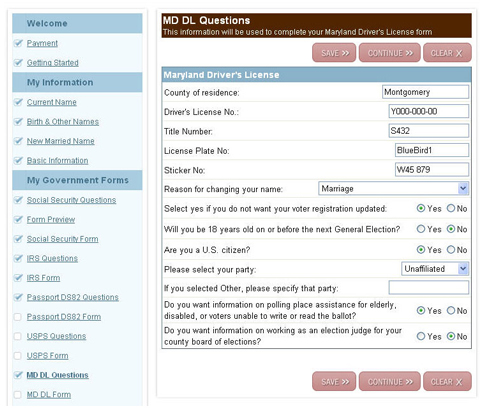Open the Social Security Questions link
The image size is (486, 408).
(71, 200)
